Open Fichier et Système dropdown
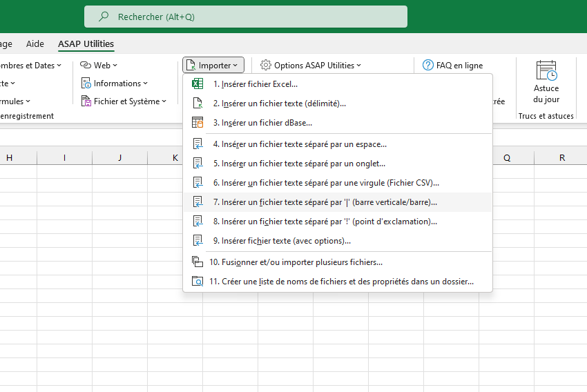Image resolution: width=587 pixels, height=392 pixels. point(124,101)
